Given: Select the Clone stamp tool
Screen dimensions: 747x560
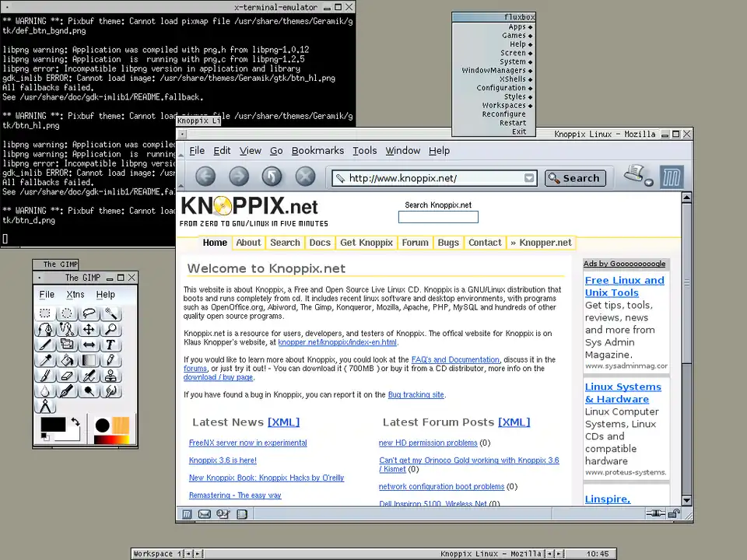Looking at the screenshot, I should (x=111, y=376).
